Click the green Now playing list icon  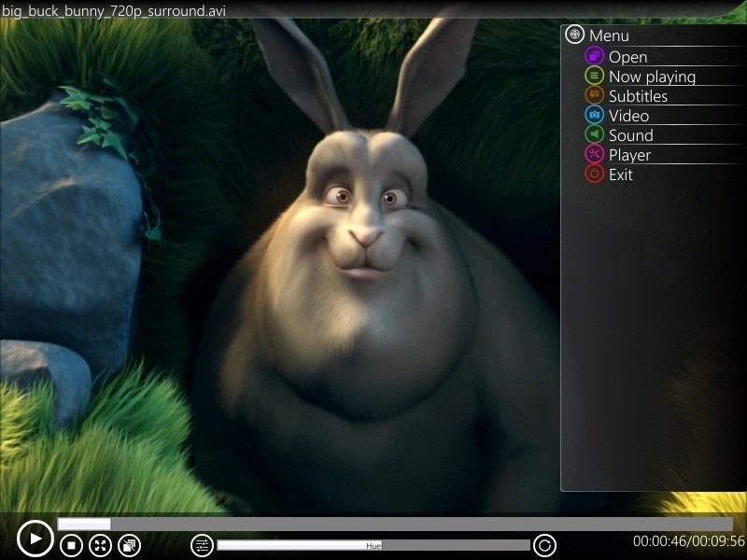pyautogui.click(x=594, y=76)
